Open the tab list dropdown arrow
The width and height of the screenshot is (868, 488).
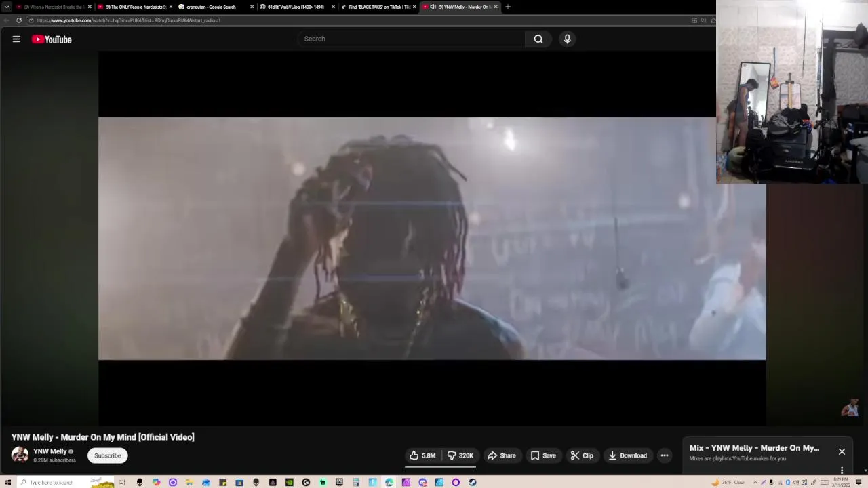[x=6, y=7]
